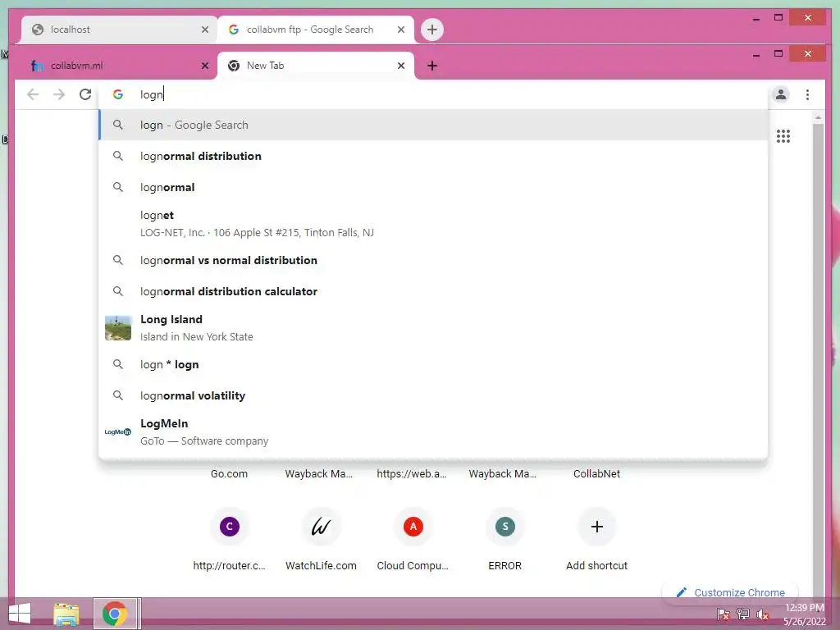This screenshot has height=630, width=840.
Task: Open the WatchLife.com shortcut icon
Action: pos(321,527)
